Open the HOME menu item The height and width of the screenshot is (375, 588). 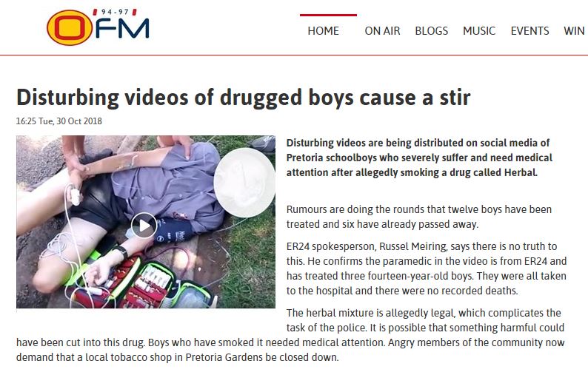[323, 31]
